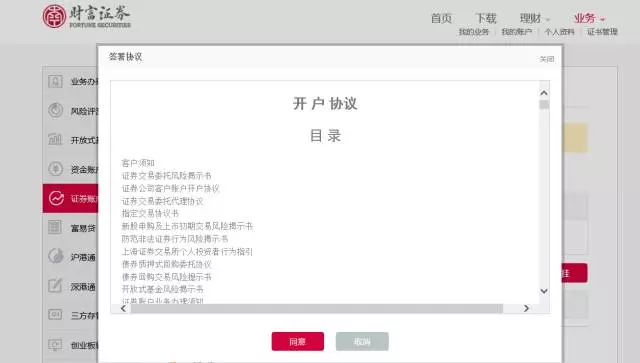Click the horizontal scrollbar thumb
640x363 pixels.
pyautogui.click(x=317, y=308)
